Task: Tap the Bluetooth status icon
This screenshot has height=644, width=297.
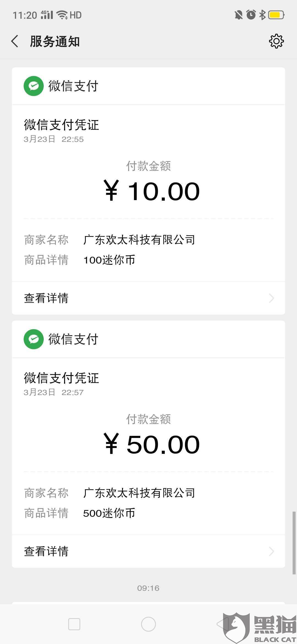Action: (263, 15)
